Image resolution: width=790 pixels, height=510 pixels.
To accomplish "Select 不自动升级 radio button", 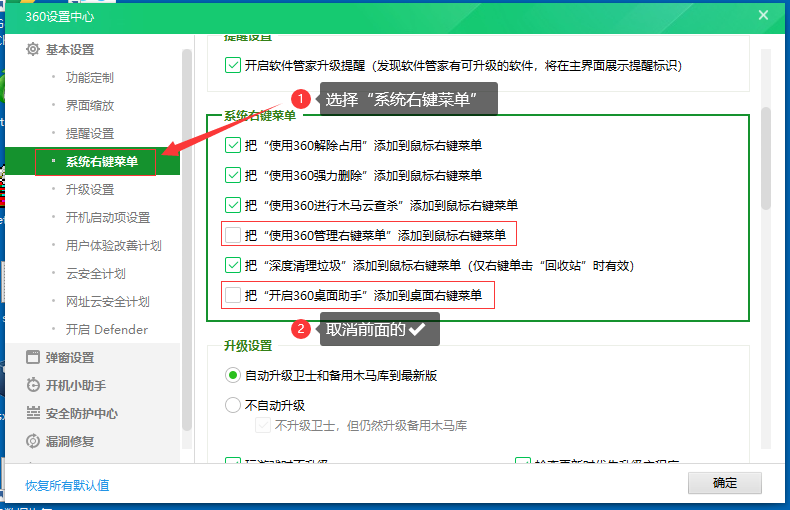I will (233, 405).
